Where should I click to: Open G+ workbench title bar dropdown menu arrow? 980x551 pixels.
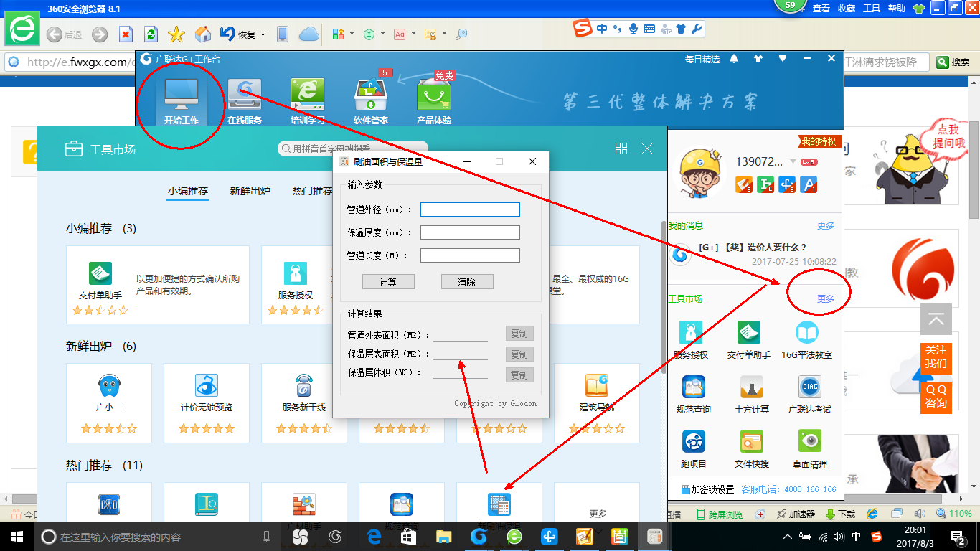pos(783,59)
